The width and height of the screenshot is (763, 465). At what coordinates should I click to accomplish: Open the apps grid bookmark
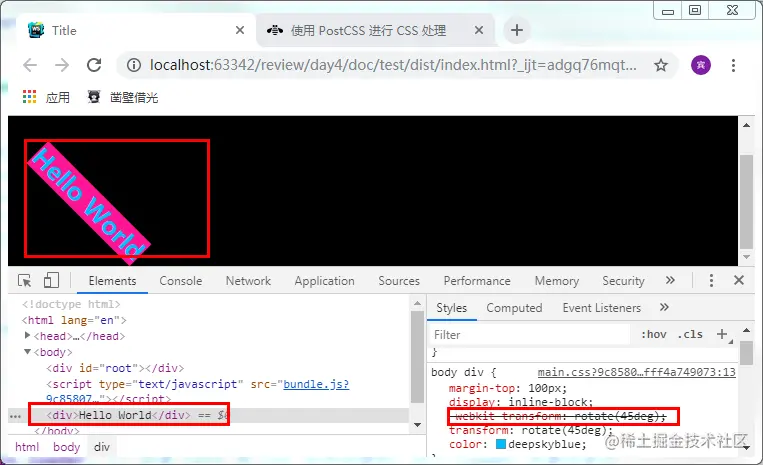point(46,97)
